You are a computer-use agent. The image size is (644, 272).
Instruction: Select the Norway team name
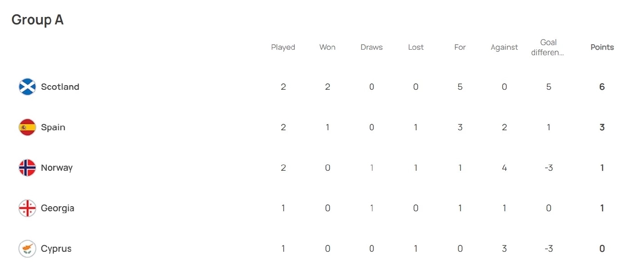point(57,168)
